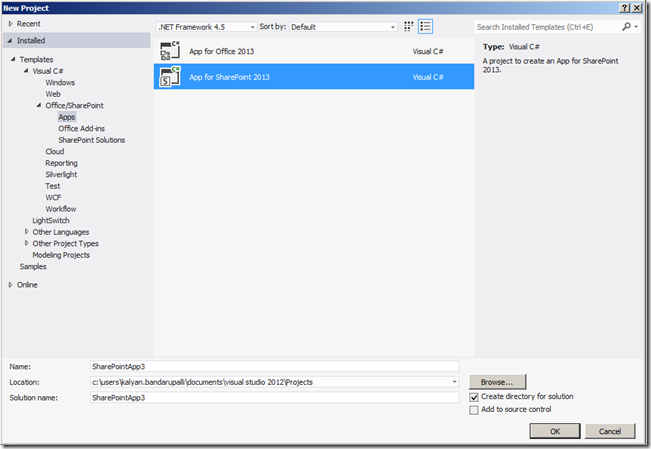Expand the Other Project Types node
Image resolution: width=651 pixels, height=449 pixels.
coord(27,243)
